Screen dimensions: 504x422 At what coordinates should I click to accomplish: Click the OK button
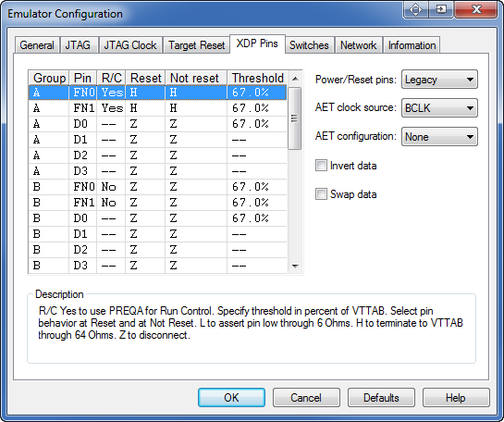pyautogui.click(x=231, y=398)
